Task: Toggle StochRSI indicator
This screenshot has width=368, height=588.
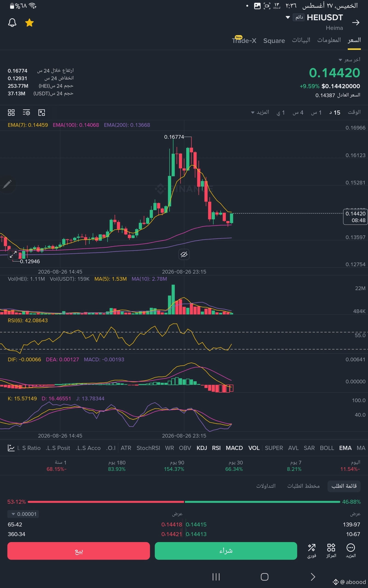Action: pyautogui.click(x=148, y=448)
